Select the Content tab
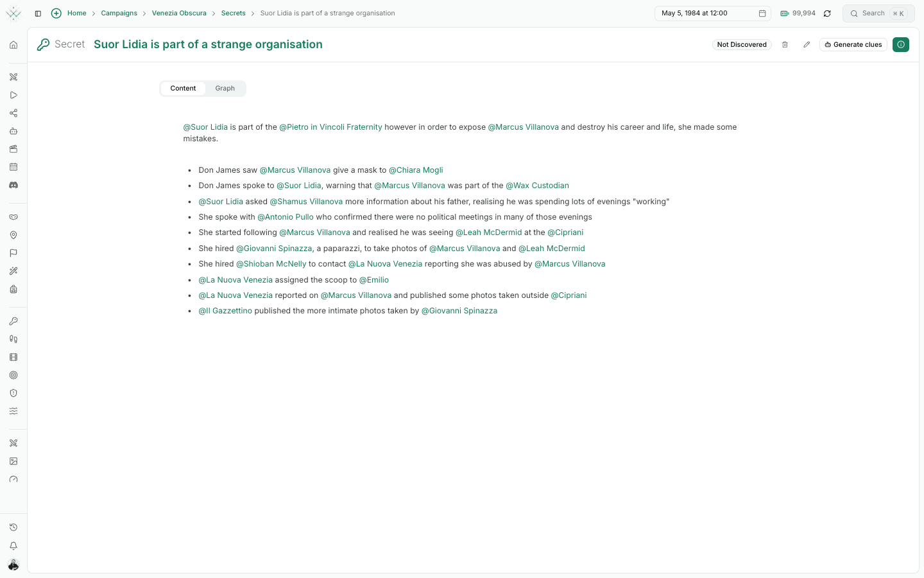924x578 pixels. coord(183,89)
